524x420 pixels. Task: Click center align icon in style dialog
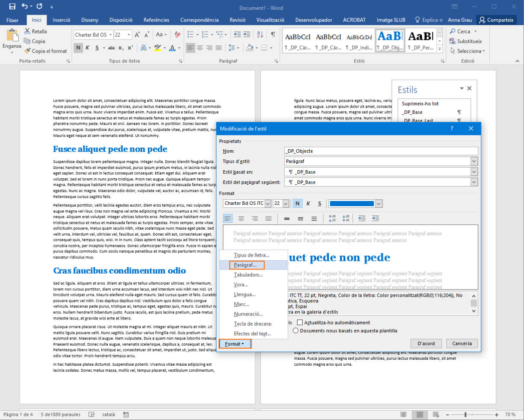point(241,219)
